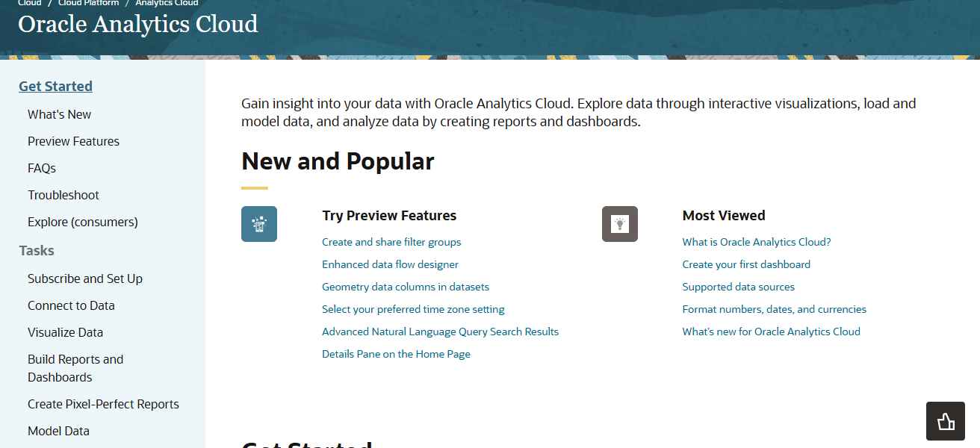Screen dimensions: 980x448
Task: Open the Create and share filter groups link
Action: (x=391, y=242)
